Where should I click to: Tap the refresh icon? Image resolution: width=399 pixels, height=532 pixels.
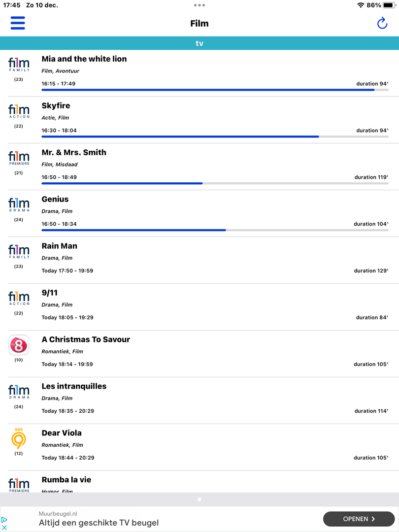click(382, 23)
